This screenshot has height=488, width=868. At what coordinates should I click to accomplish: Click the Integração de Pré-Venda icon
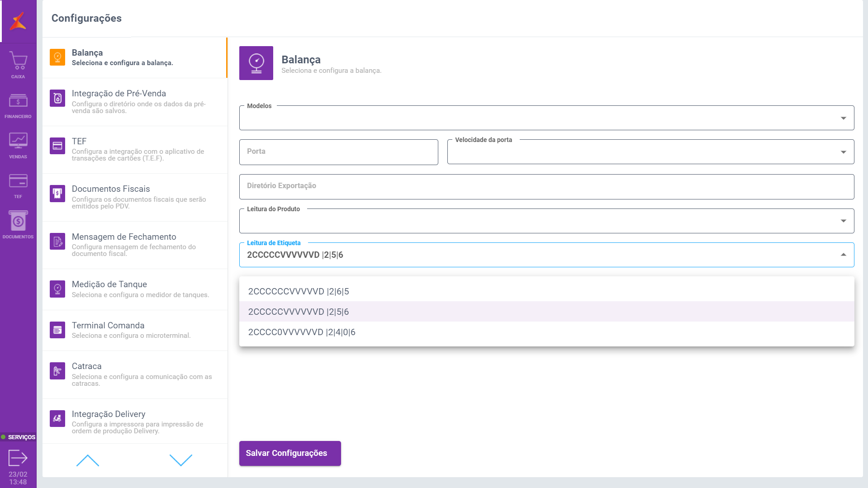point(57,98)
